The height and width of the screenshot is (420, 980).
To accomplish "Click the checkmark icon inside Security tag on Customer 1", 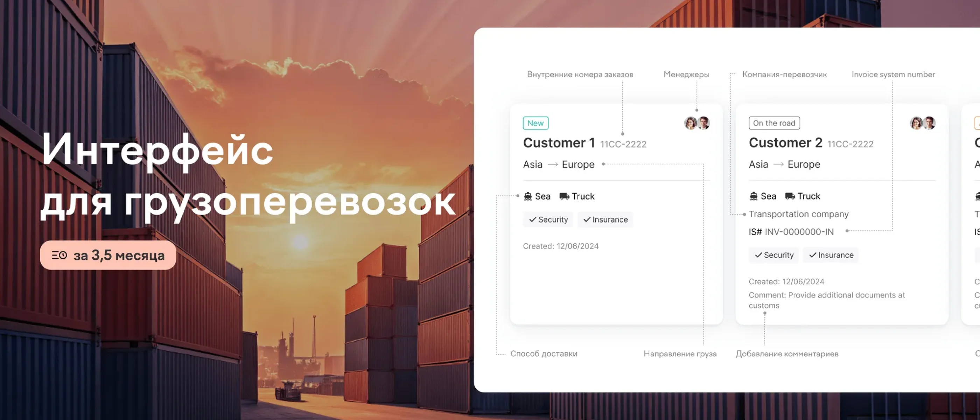I will (x=532, y=219).
